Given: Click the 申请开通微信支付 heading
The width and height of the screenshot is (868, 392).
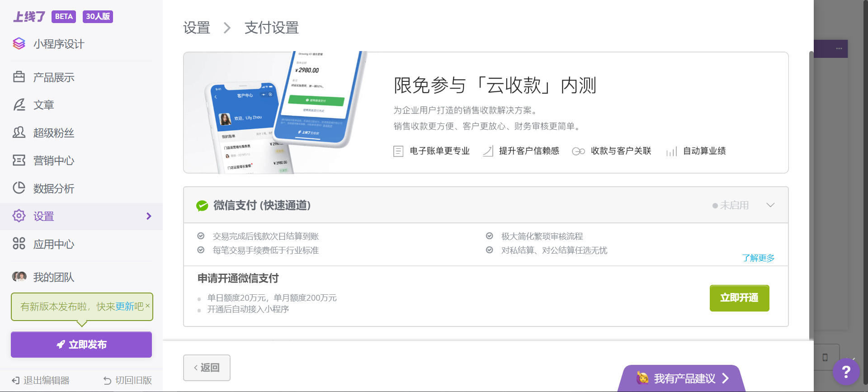Looking at the screenshot, I should coord(238,278).
